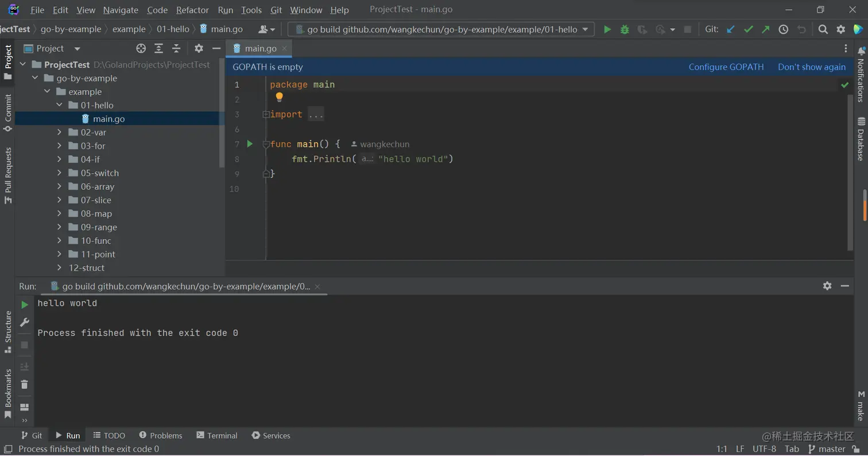The height and width of the screenshot is (456, 868).
Task: Collapse the go-by-example folder arrow
Action: tap(35, 78)
